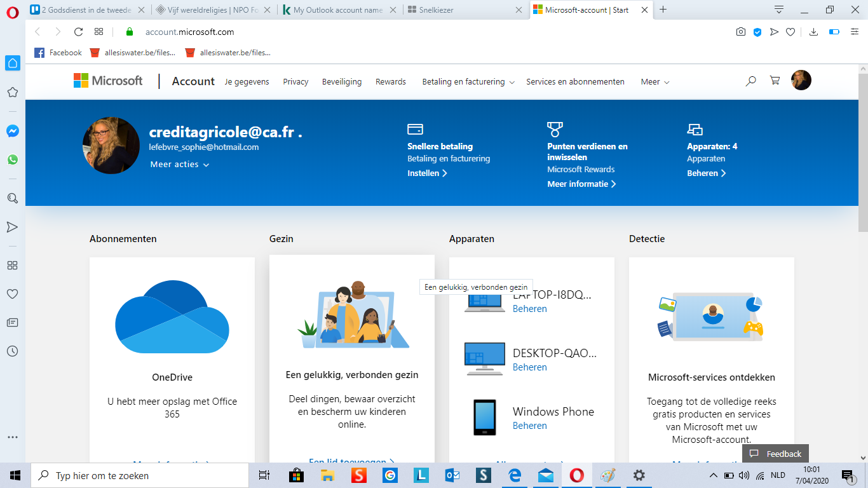Open history clock icon in sidebar
Viewport: 868px width, 488px height.
coord(12,351)
